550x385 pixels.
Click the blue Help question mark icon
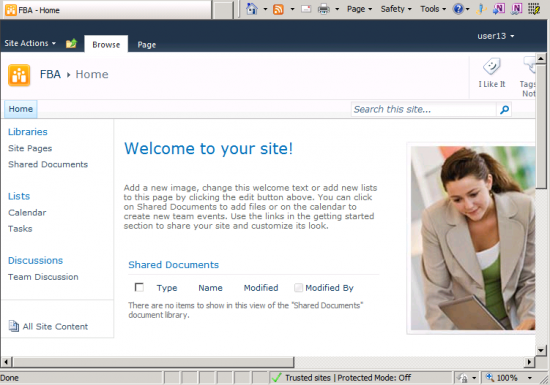point(458,9)
